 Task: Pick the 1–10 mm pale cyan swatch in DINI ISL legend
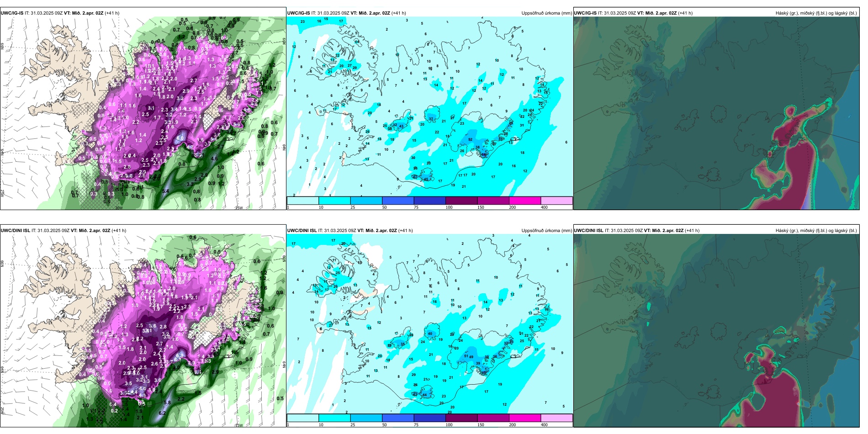303,418
